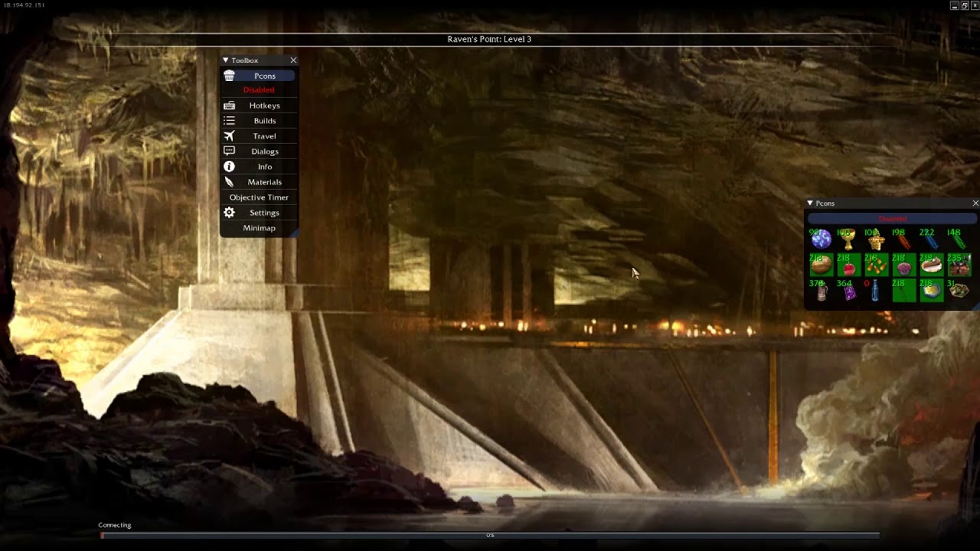Click the list Builds icon
This screenshot has width=980, height=551.
[x=229, y=121]
